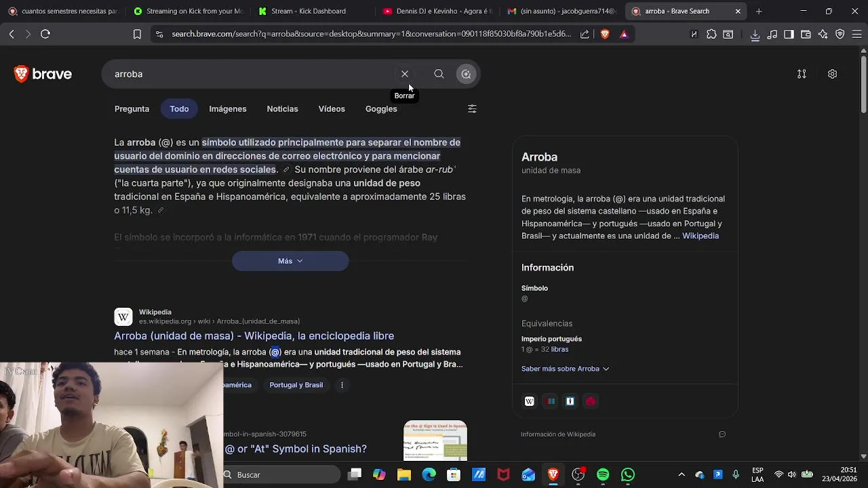
Task: Open the Brave Search settings gear
Action: [832, 74]
